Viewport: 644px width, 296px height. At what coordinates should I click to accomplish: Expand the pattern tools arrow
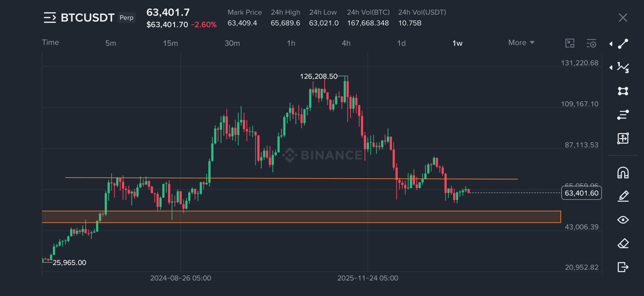tap(611, 68)
